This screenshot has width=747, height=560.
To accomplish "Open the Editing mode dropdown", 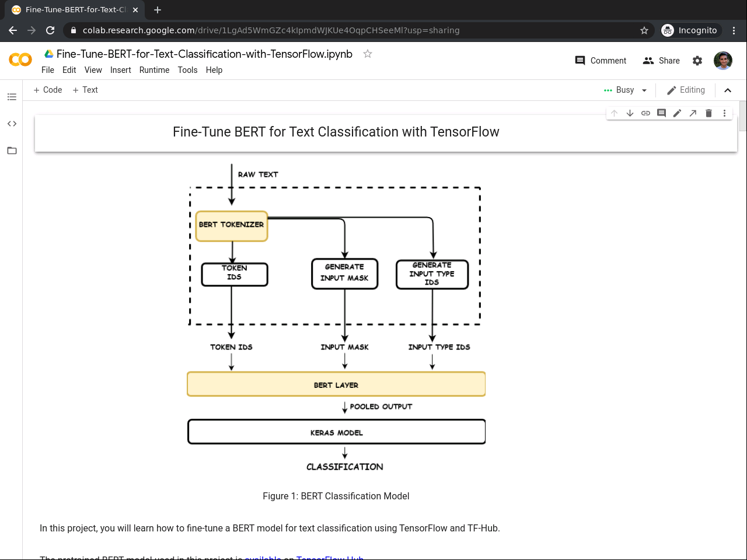I will (x=686, y=90).
